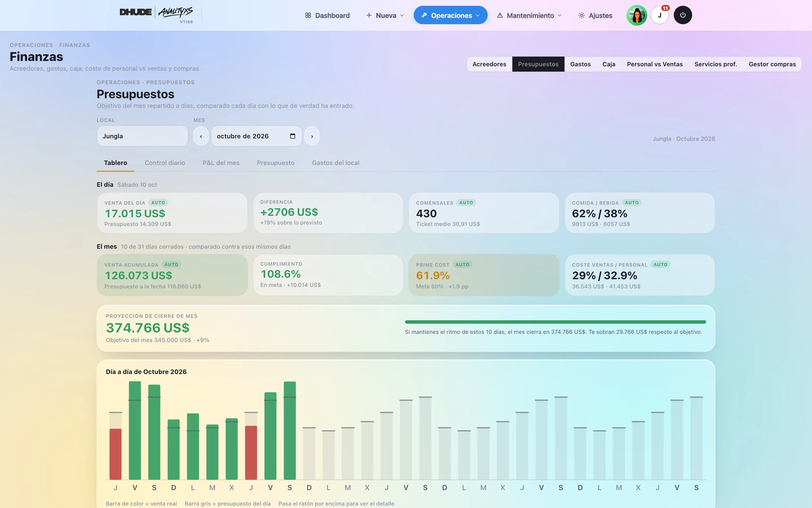
Task: Click the Comida / Bebida card
Action: pyautogui.click(x=640, y=213)
